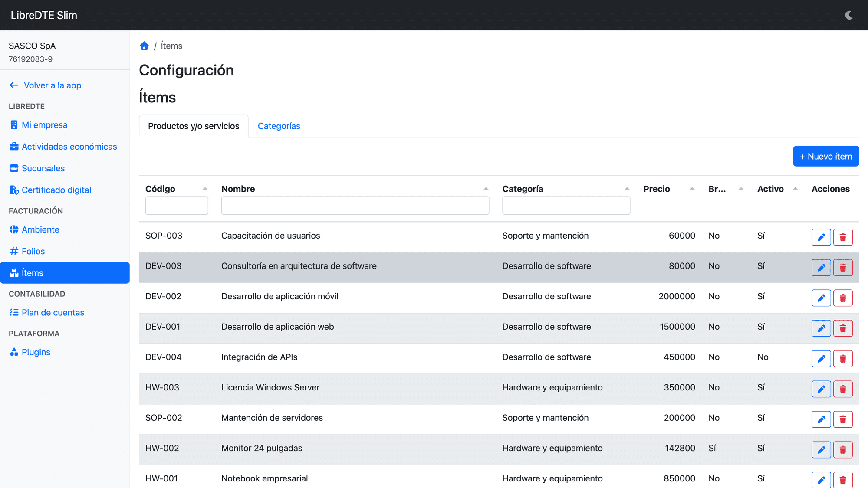Delete the Capacitación de usuarios item
Screen dimensions: 868x488
coord(843,237)
